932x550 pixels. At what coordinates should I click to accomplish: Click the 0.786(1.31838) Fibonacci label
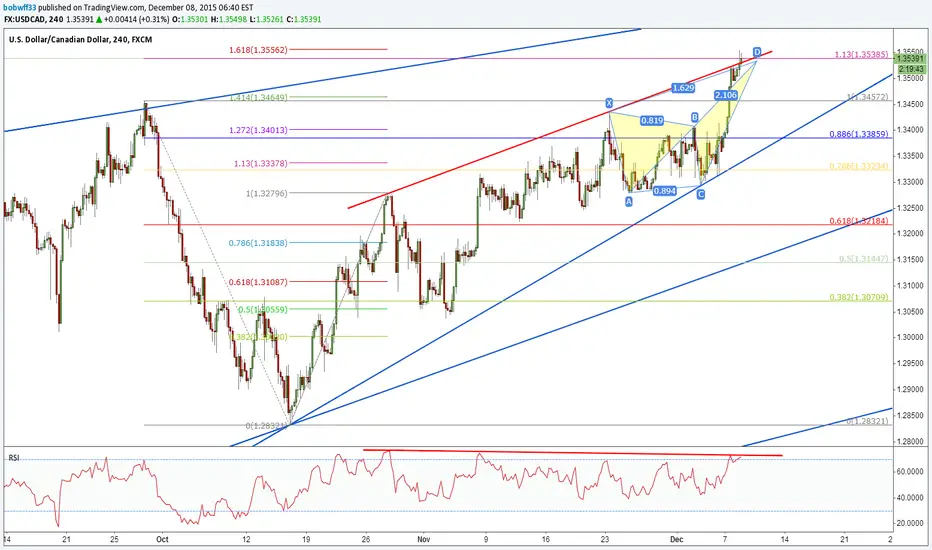(258, 243)
